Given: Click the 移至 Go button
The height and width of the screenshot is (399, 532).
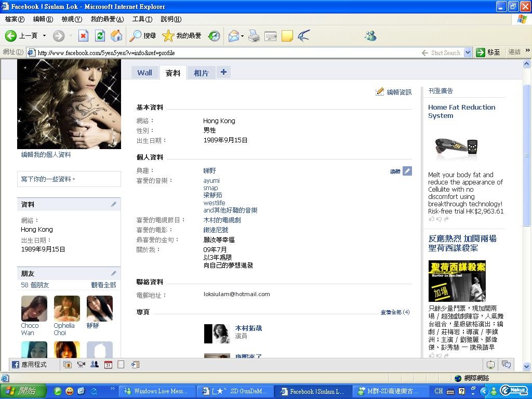Looking at the screenshot, I should tap(488, 52).
